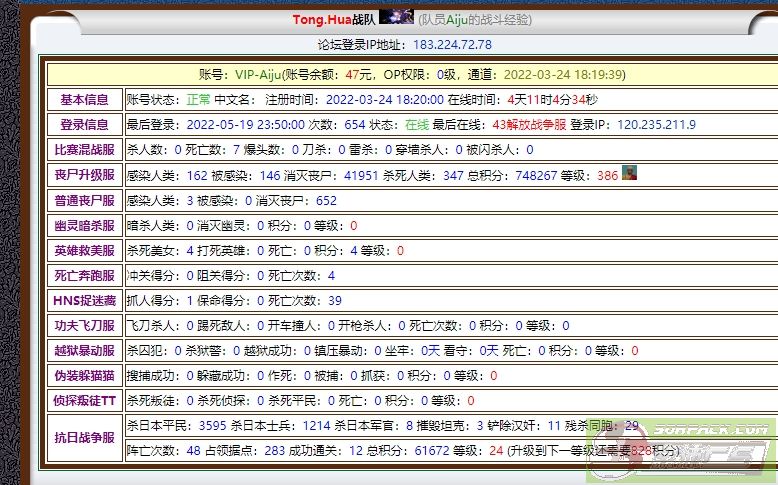
Task: Click the 抗日战争服 category label
Action: click(84, 437)
